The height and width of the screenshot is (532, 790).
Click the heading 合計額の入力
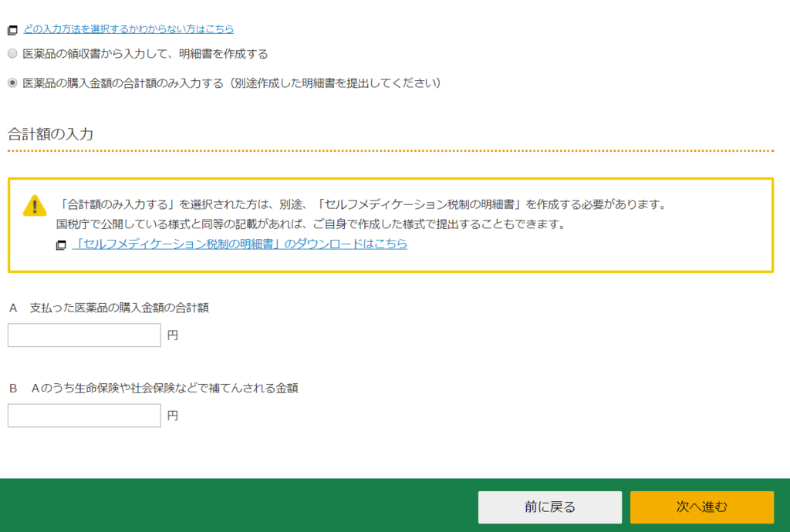tap(50, 134)
